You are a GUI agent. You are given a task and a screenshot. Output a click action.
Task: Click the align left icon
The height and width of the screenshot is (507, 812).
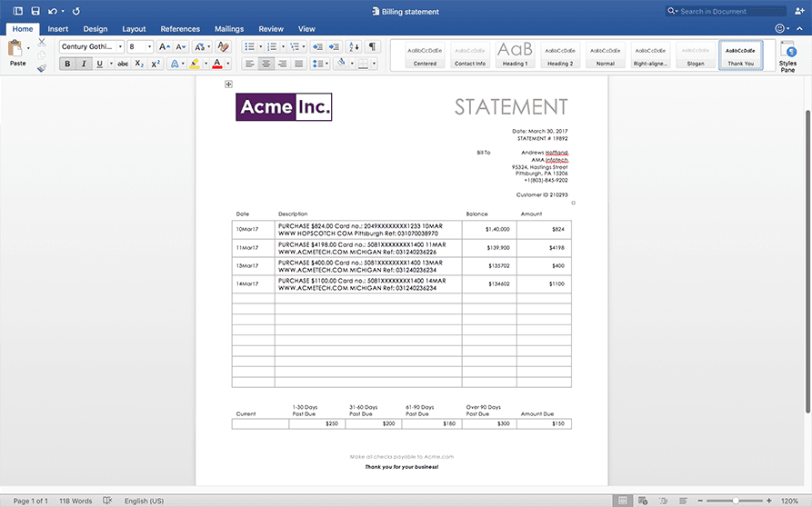tap(250, 64)
